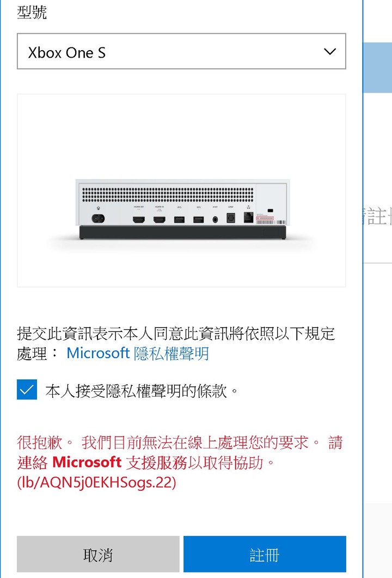Click the Ethernet port on the console
This screenshot has height=578, width=392.
click(249, 218)
